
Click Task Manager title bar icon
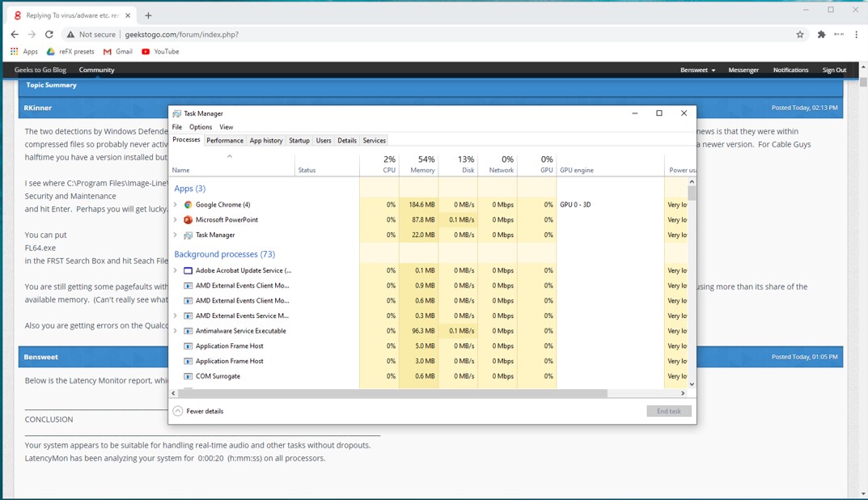click(x=176, y=113)
